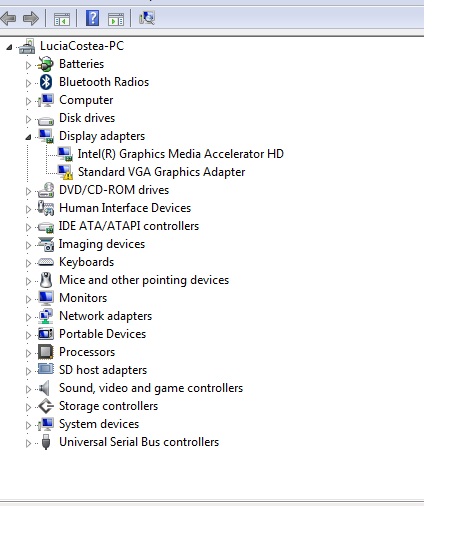
Task: Click the Storage controllers icon
Action: click(x=46, y=406)
